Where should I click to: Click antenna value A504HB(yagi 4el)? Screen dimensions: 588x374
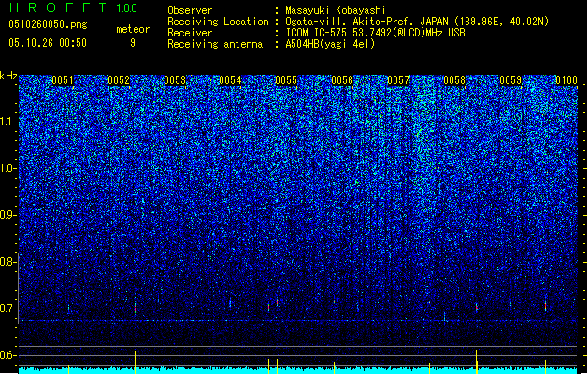coord(330,44)
